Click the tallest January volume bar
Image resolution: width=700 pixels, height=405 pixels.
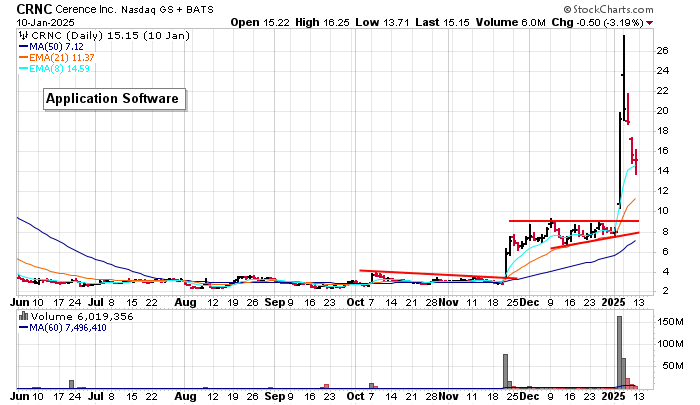619,352
